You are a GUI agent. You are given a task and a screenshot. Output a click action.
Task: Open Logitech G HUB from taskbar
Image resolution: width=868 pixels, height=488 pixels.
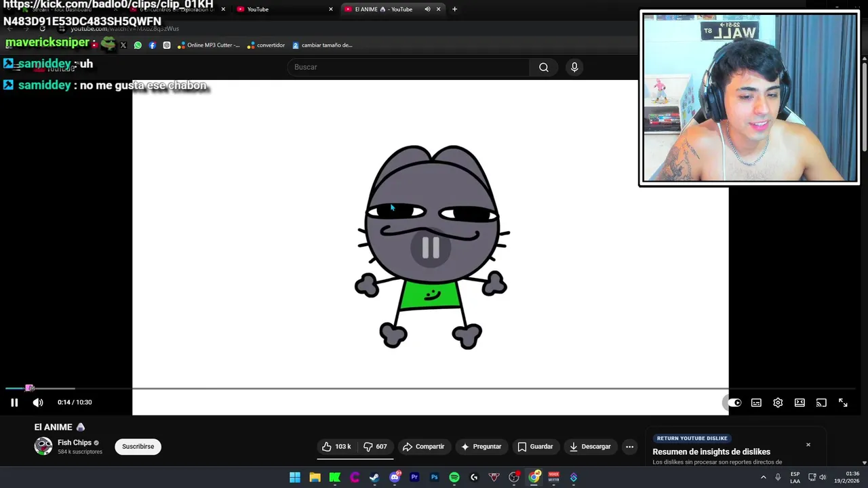(x=474, y=477)
